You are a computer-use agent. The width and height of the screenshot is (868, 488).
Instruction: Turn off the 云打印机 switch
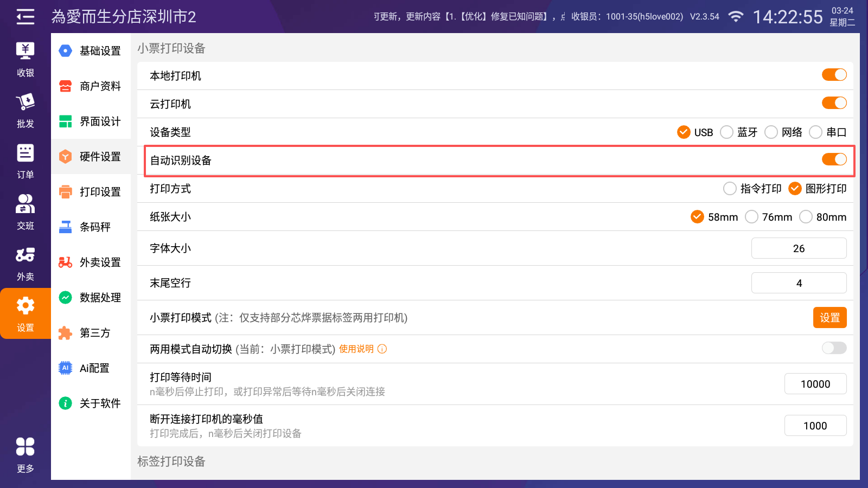point(834,103)
